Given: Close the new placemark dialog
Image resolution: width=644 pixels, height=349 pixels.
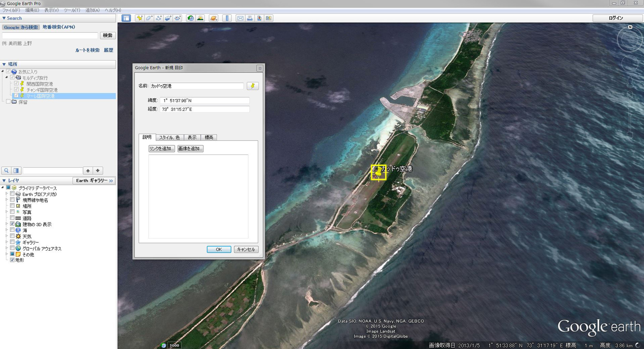Looking at the screenshot, I should 260,68.
